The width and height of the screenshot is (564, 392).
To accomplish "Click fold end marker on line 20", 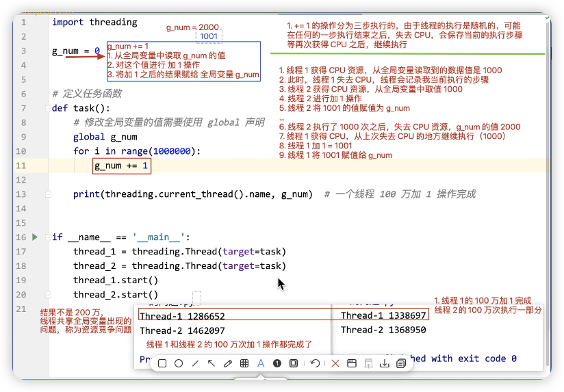I will pyautogui.click(x=47, y=295).
